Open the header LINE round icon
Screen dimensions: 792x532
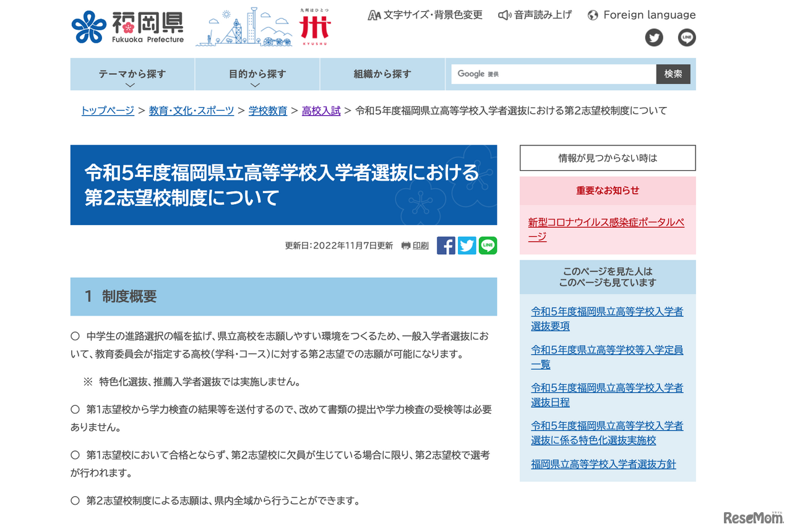[687, 38]
